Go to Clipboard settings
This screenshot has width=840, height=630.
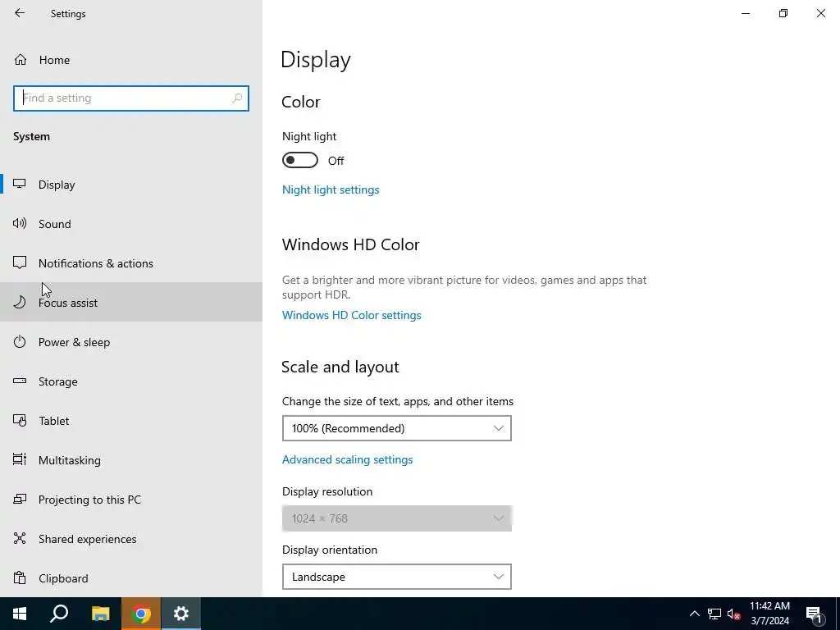(x=131, y=578)
